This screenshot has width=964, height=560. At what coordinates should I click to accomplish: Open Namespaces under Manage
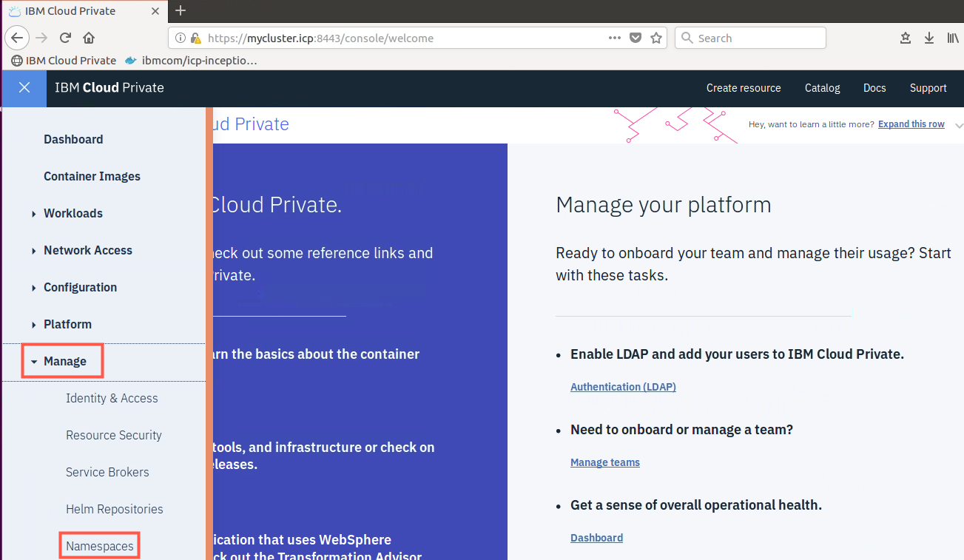[100, 546]
